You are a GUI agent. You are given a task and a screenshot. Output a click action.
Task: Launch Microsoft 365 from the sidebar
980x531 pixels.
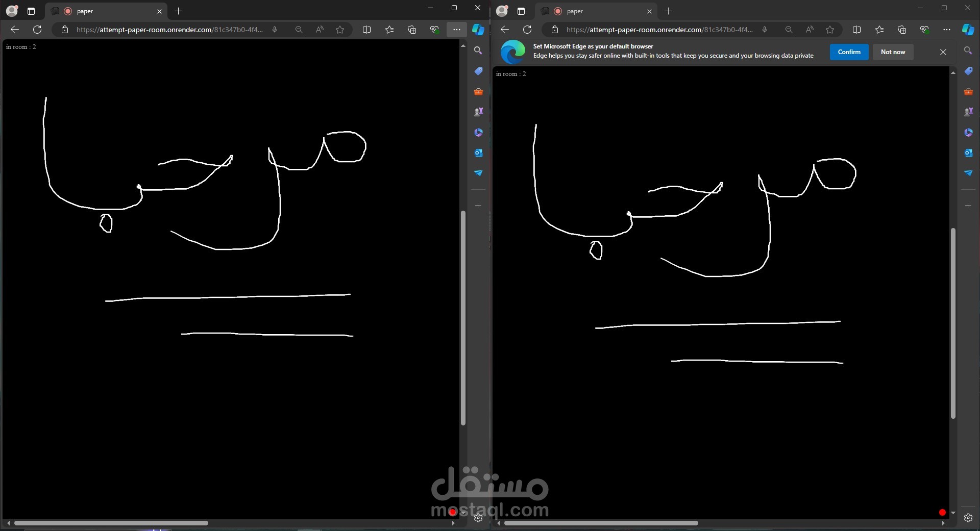coord(478,132)
